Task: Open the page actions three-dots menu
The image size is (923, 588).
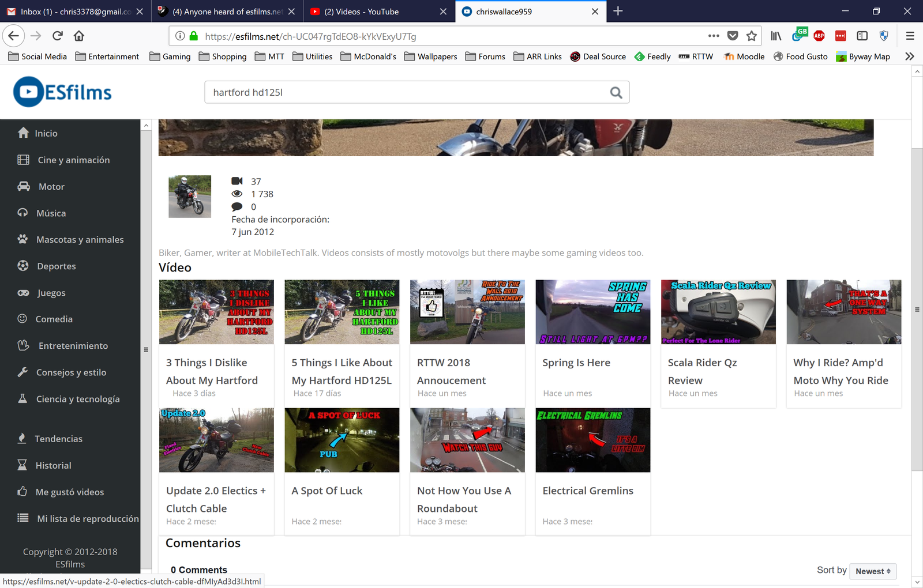Action: [x=714, y=36]
